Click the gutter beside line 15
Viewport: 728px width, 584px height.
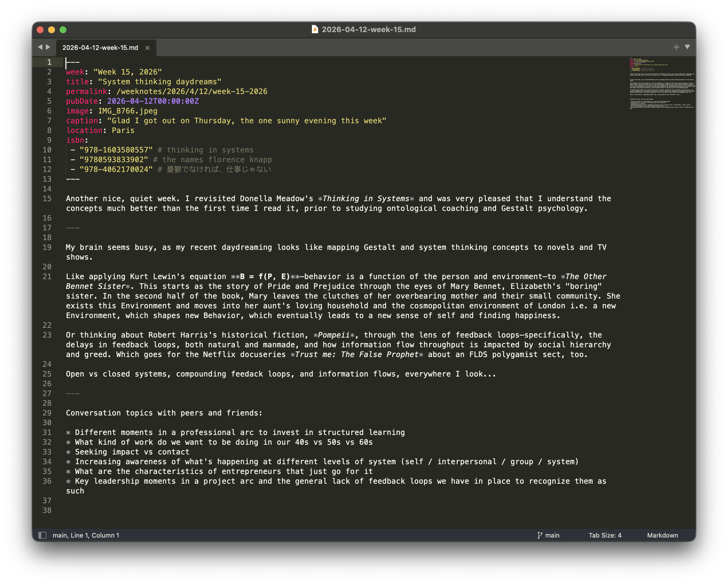47,199
